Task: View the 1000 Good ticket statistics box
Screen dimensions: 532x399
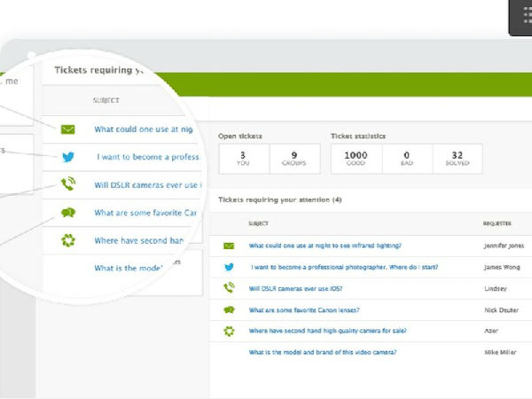Action: 355,159
